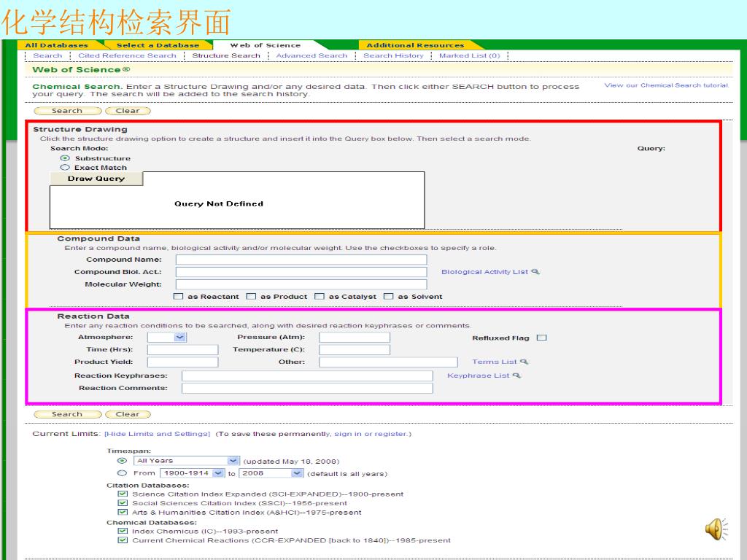Open the Keyphrase List link

coord(479,376)
